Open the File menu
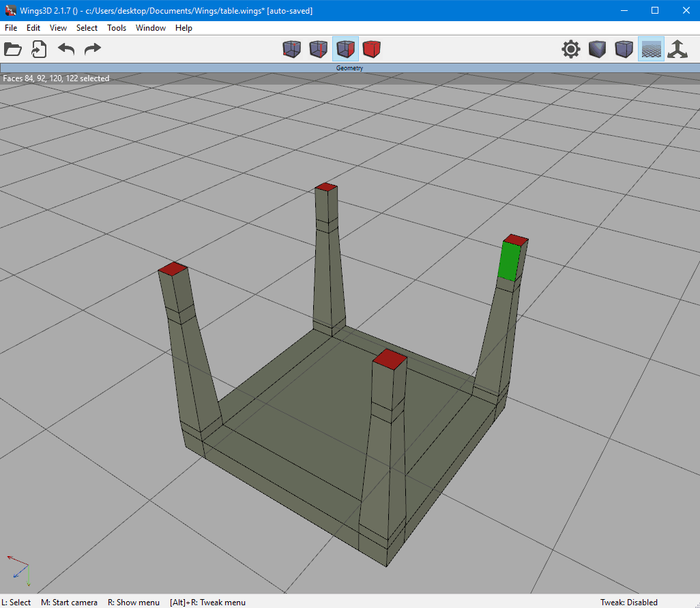The image size is (700, 608). point(11,28)
